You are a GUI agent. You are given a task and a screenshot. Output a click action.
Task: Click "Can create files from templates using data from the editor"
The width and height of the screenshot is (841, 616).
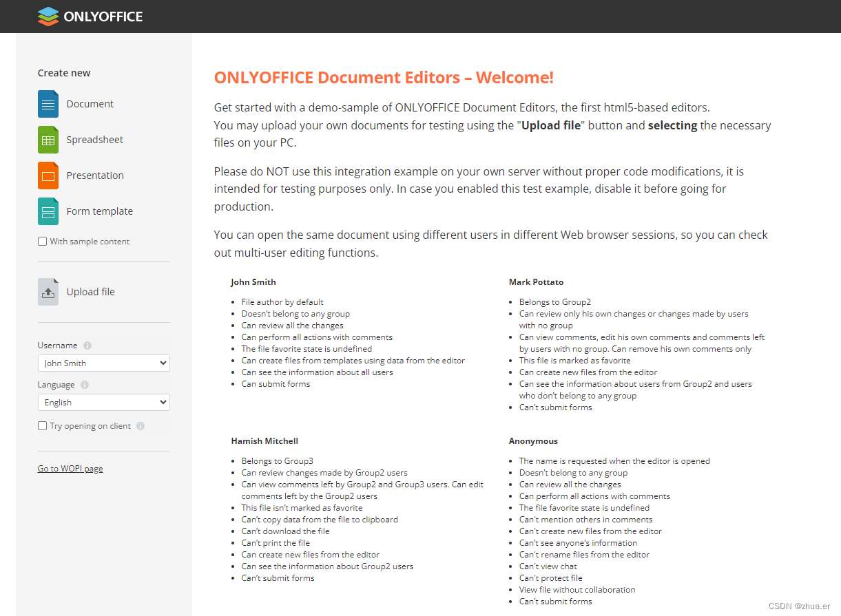click(353, 361)
